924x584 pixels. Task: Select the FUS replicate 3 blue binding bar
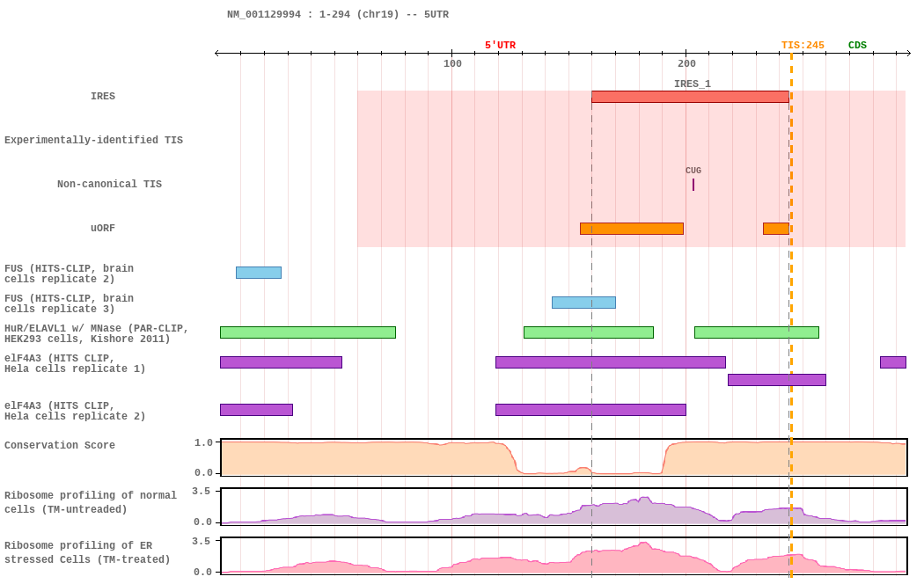(584, 303)
